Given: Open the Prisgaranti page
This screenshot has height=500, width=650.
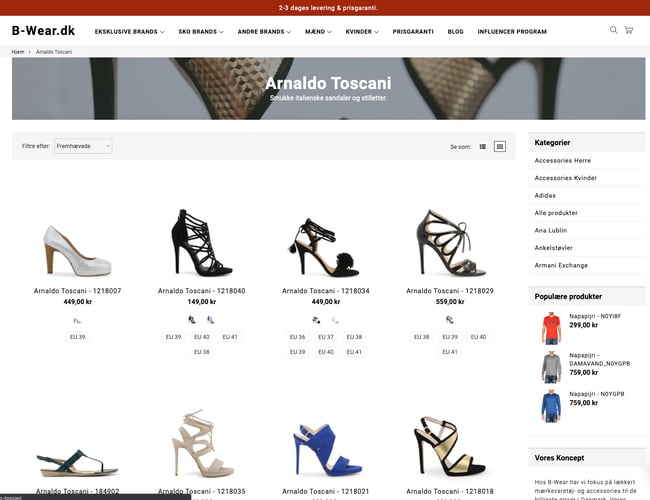Looking at the screenshot, I should coord(413,32).
